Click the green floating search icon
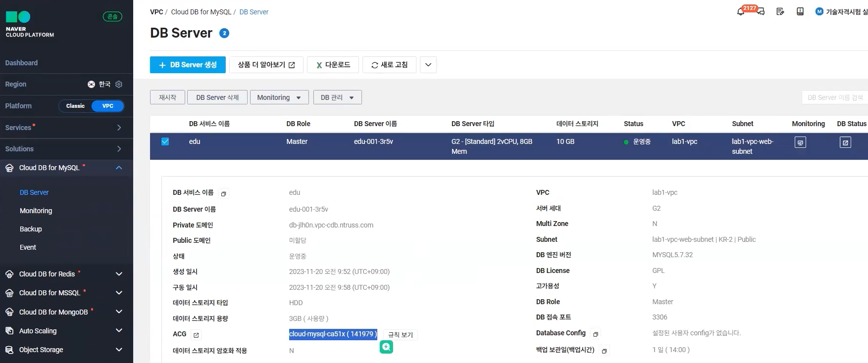The width and height of the screenshot is (868, 363). click(x=386, y=347)
